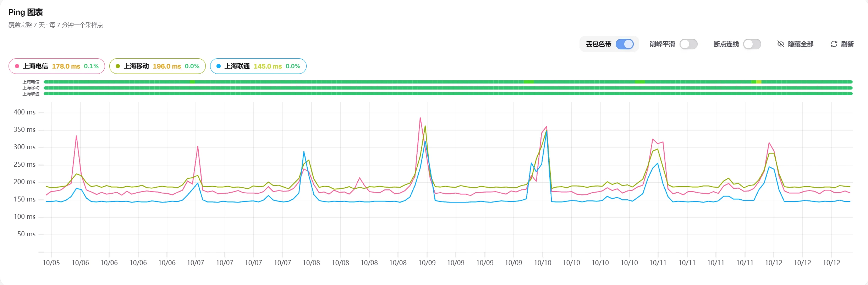Click the 上海移动 packet-loss color band
Screen dimensions: 868x285
448,88
